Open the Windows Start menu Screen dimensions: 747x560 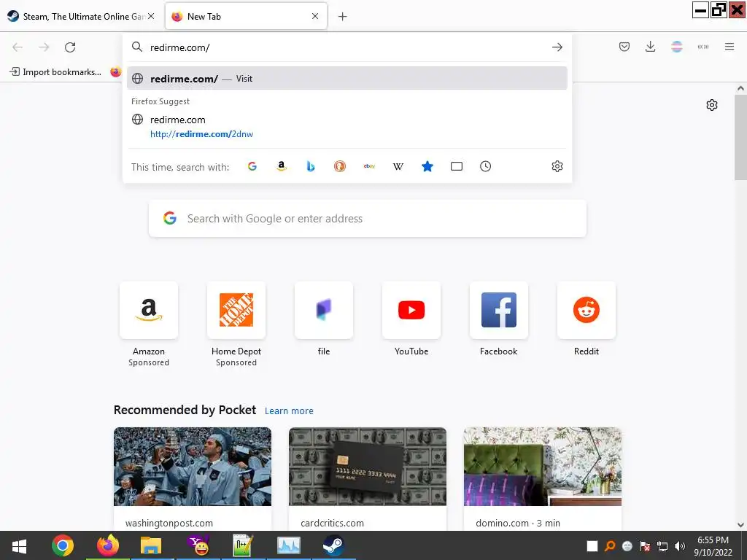19,545
